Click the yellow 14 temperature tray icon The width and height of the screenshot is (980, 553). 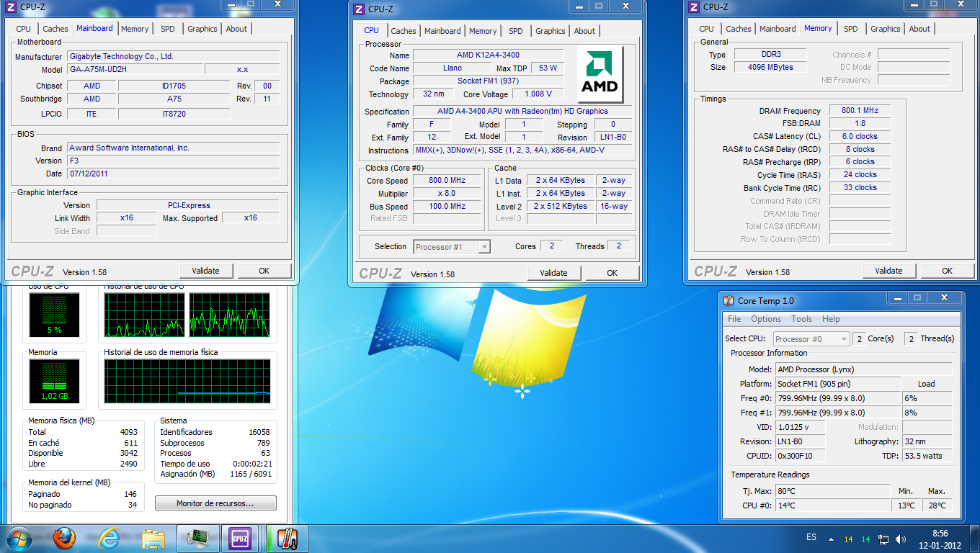click(x=849, y=539)
